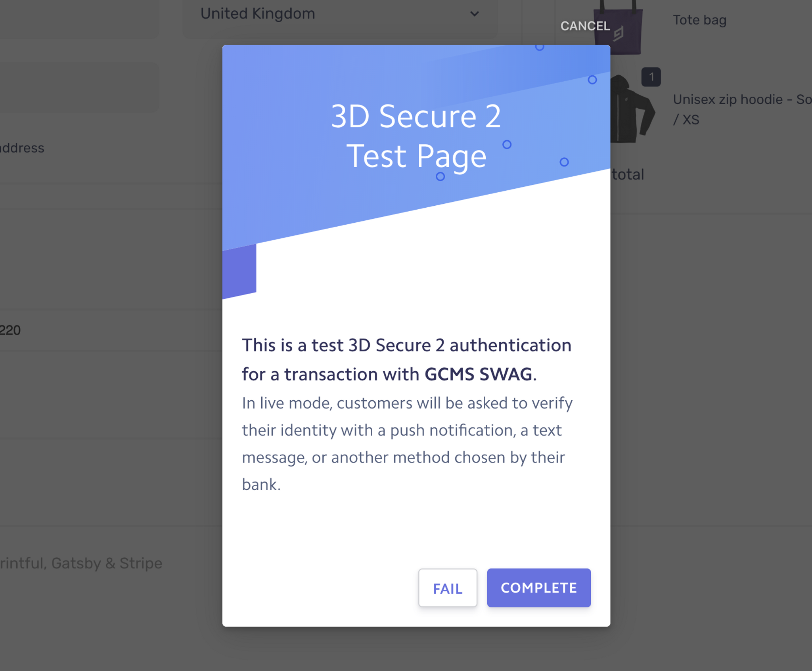812x671 pixels.
Task: Click the Tote bag item name
Action: (x=699, y=20)
